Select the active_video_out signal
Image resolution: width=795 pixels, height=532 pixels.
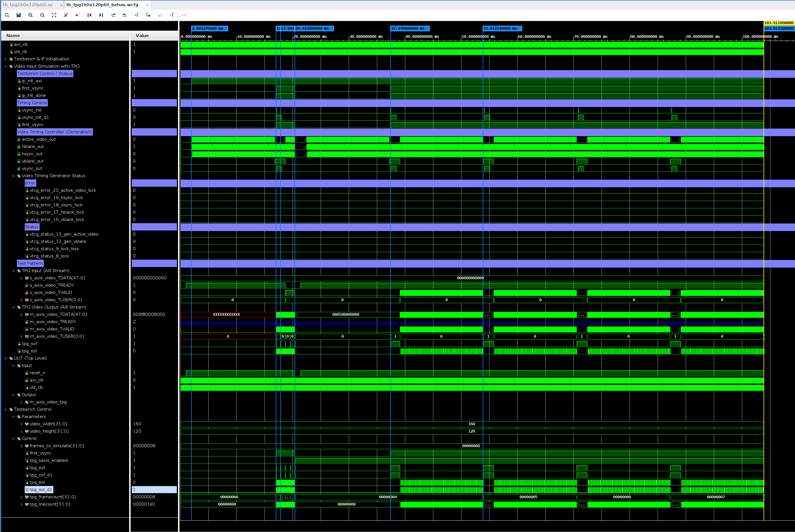(x=39, y=139)
